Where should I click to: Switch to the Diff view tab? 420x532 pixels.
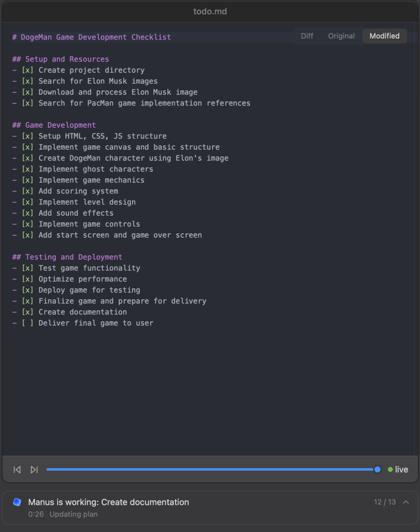point(307,36)
